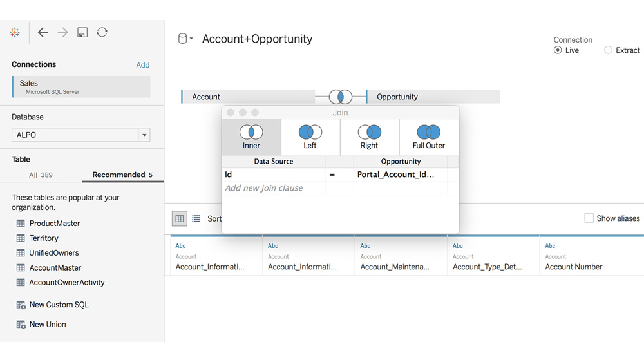
Task: Select the Left join type icon
Action: pyautogui.click(x=310, y=137)
